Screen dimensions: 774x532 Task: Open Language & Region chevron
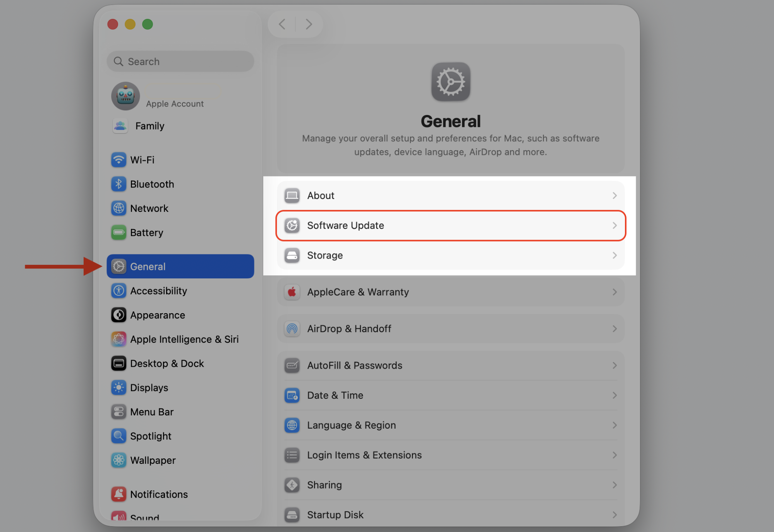pos(614,425)
